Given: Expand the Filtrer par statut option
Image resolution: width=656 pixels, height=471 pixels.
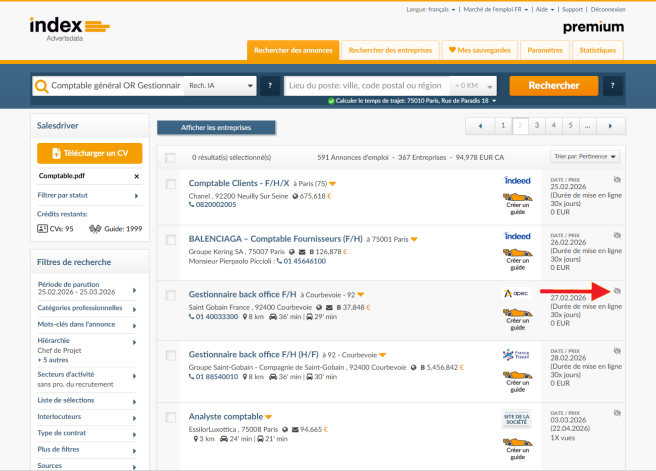Looking at the screenshot, I should [x=89, y=195].
